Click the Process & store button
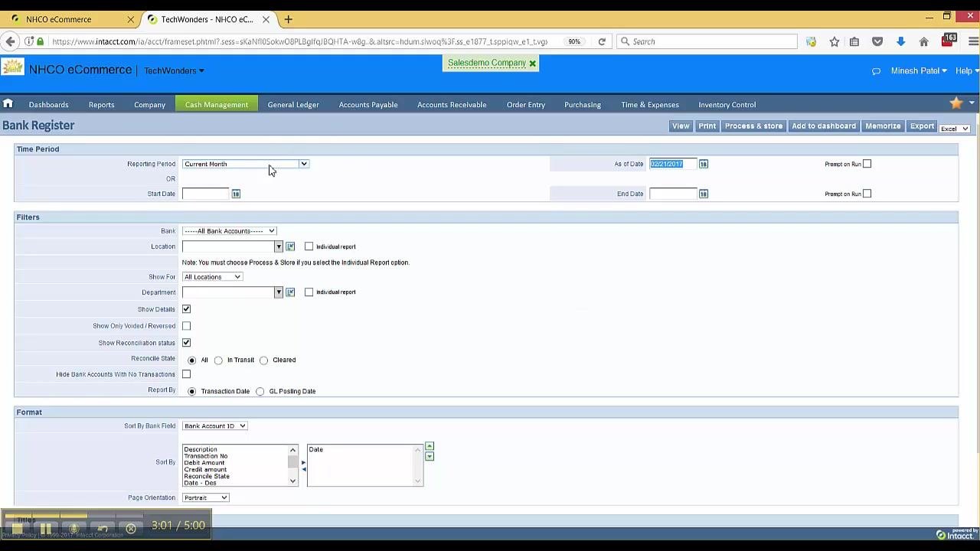 point(754,126)
